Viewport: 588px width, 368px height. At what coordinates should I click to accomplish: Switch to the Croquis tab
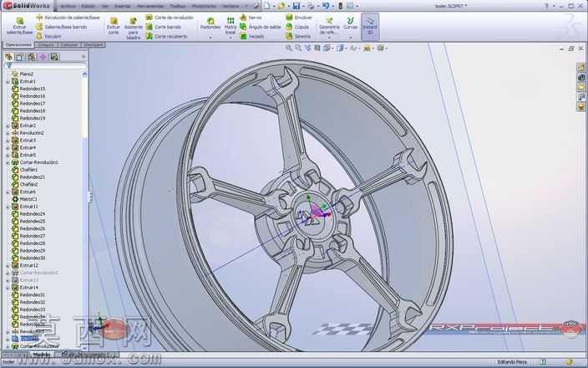click(47, 44)
